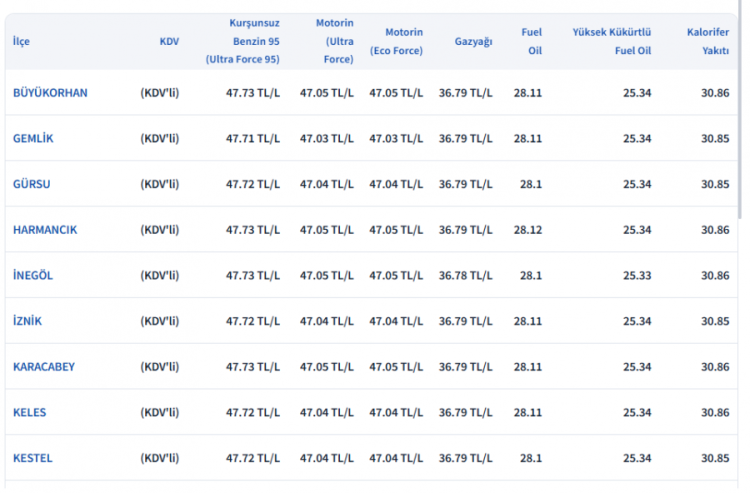Image resolution: width=750 pixels, height=493 pixels.
Task: Select the Motorin (Ultra Force) column header
Action: [334, 41]
